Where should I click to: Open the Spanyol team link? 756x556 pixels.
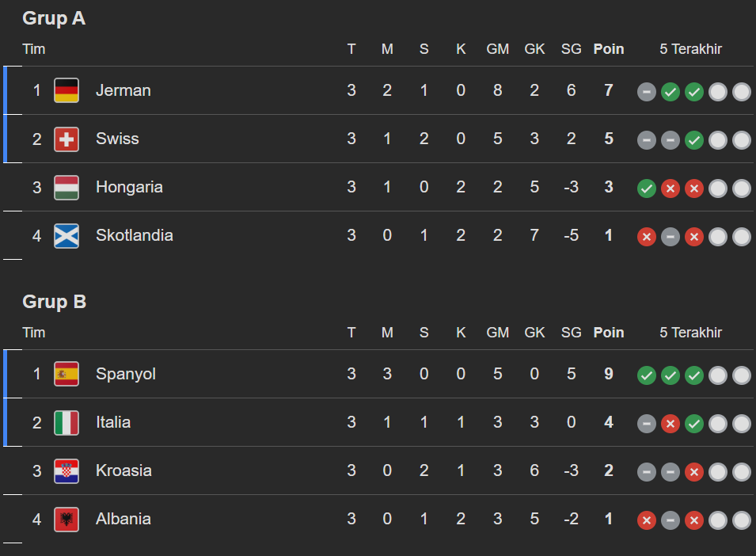pos(125,374)
